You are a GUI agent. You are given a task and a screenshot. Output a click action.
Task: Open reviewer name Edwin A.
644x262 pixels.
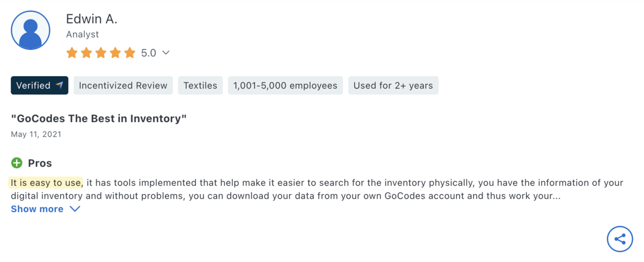(x=91, y=19)
